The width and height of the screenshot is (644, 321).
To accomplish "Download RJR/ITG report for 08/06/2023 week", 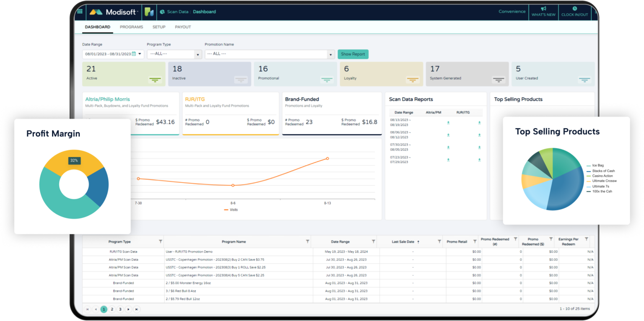I will [479, 135].
